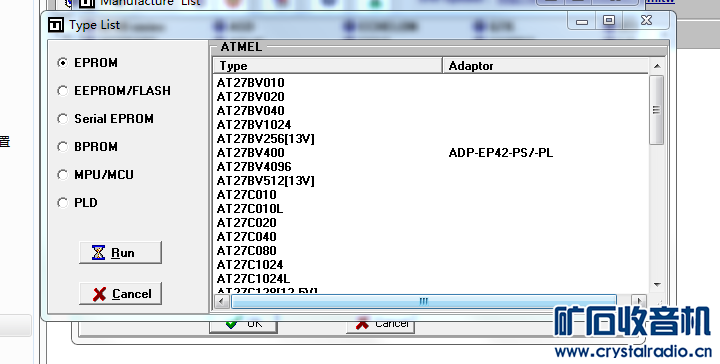Click the horizontal scrollbar left arrow
Screen dimensions: 720x364
click(x=222, y=302)
